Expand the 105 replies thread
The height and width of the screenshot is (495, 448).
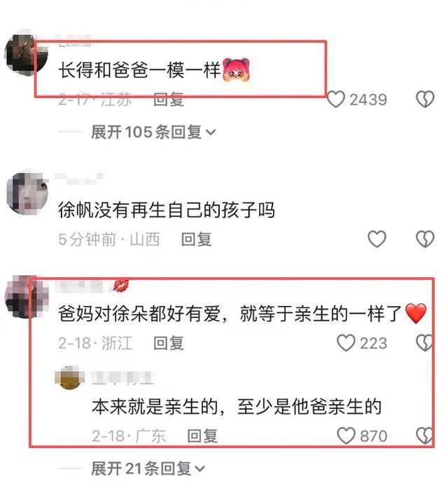coord(153,132)
